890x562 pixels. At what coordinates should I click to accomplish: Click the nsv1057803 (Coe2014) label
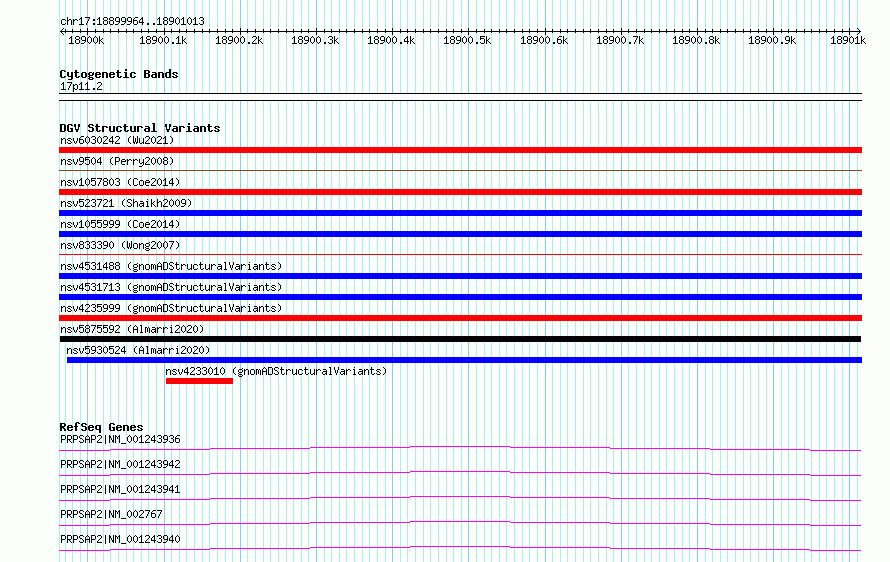click(x=120, y=182)
